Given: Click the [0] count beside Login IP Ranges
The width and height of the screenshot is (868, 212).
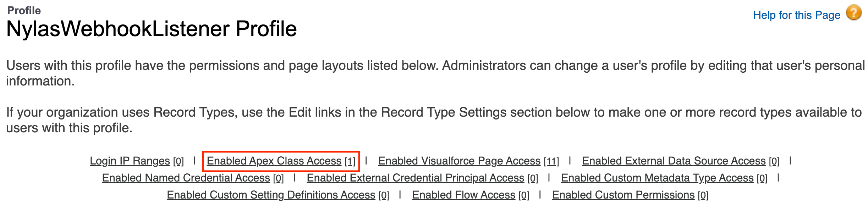Looking at the screenshot, I should point(178,160).
